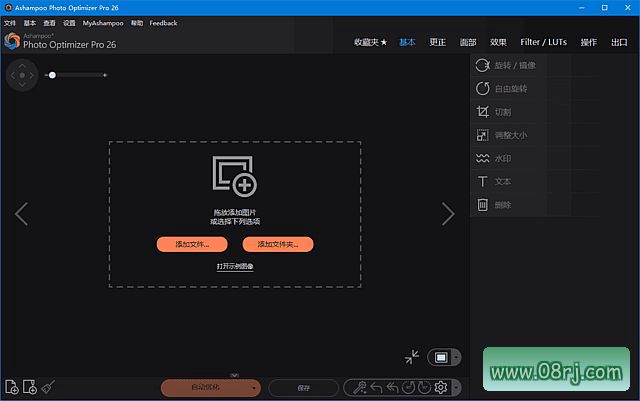Open the watermark tool (水印)
This screenshot has height=401, width=640.
pos(483,158)
